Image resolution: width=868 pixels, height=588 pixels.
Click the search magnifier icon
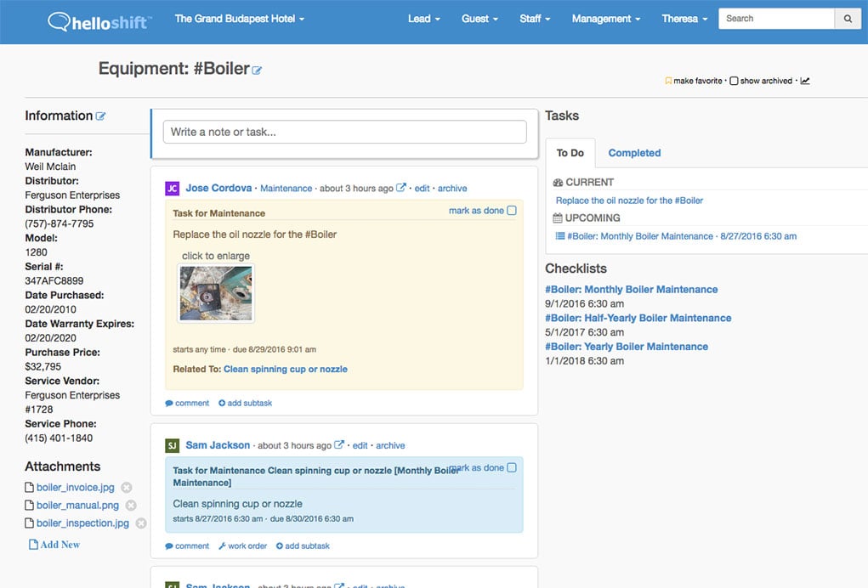coord(848,18)
